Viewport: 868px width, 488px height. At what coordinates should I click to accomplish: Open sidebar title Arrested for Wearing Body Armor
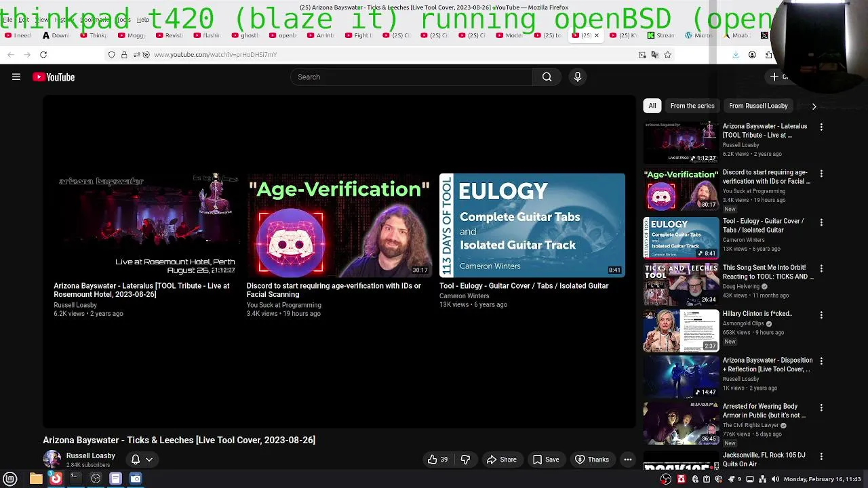764,411
